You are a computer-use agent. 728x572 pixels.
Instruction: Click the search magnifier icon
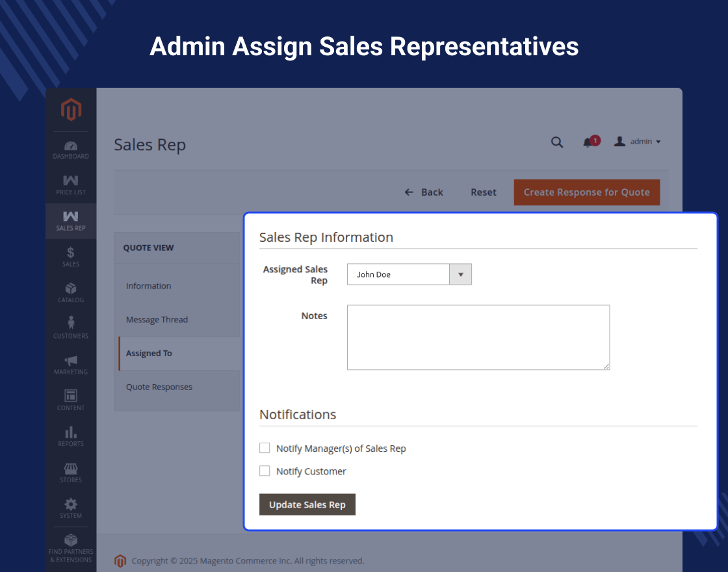(x=557, y=142)
